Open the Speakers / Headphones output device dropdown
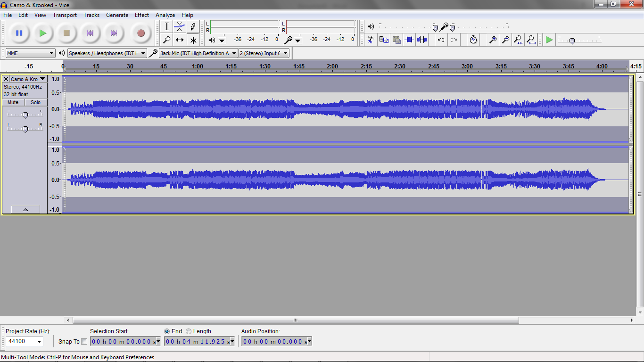644x362 pixels. click(107, 53)
